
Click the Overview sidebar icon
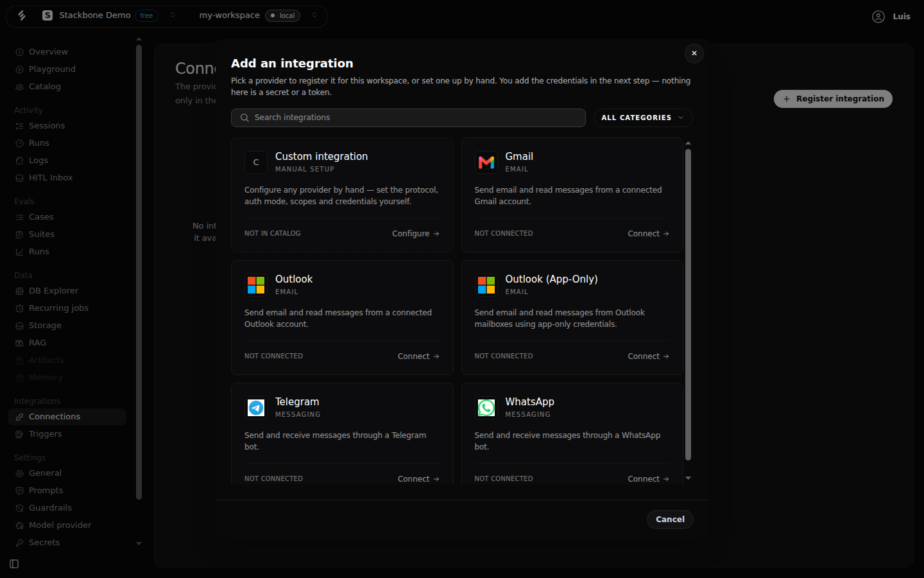20,52
